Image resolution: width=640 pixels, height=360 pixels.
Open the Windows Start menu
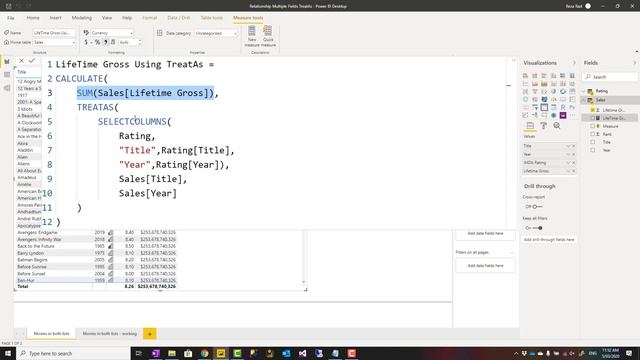[x=8, y=353]
